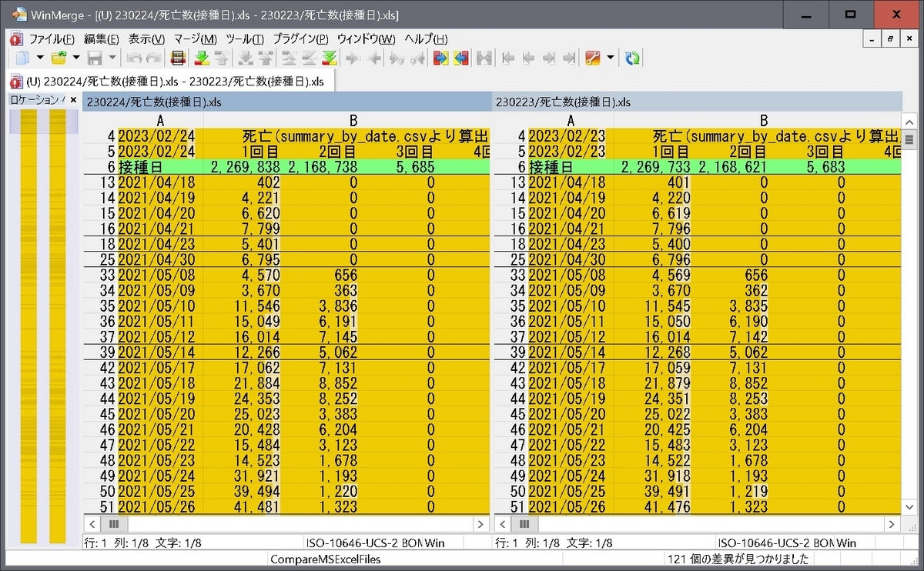Screen dimensions: 924x571
Task: Click the Refresh icon in toolbar
Action: (633, 58)
